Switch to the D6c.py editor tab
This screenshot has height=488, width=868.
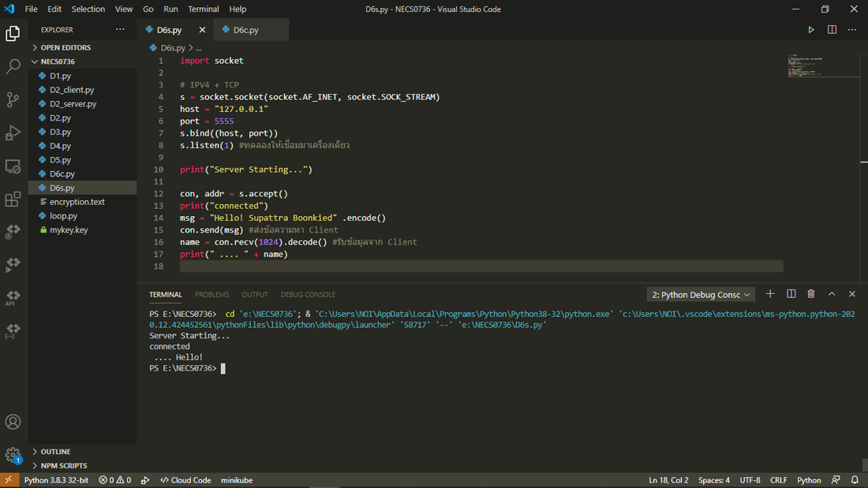tap(245, 30)
